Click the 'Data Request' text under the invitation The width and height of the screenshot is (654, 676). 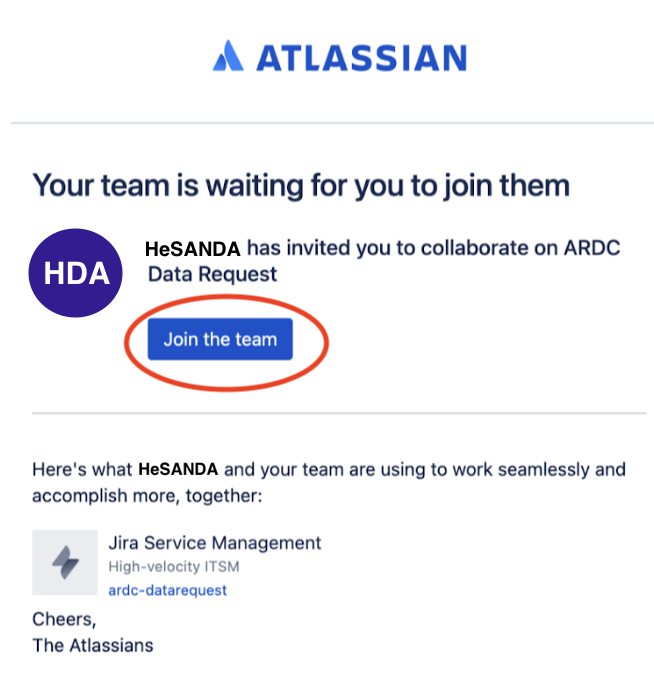coord(212,274)
